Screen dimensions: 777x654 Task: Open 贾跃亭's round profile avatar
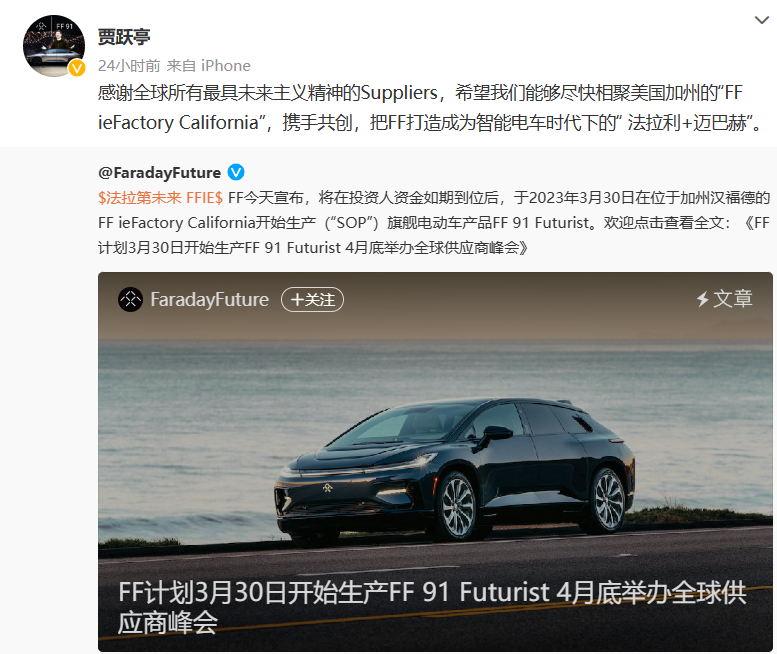tap(54, 46)
